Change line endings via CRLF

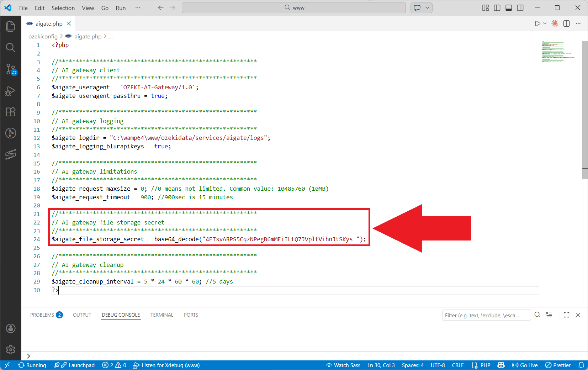coord(458,365)
